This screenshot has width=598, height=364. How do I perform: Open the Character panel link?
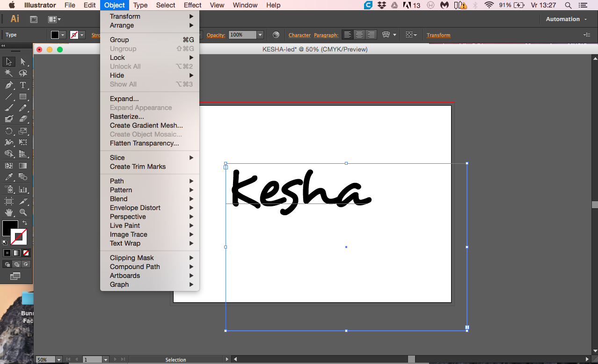[x=299, y=35]
